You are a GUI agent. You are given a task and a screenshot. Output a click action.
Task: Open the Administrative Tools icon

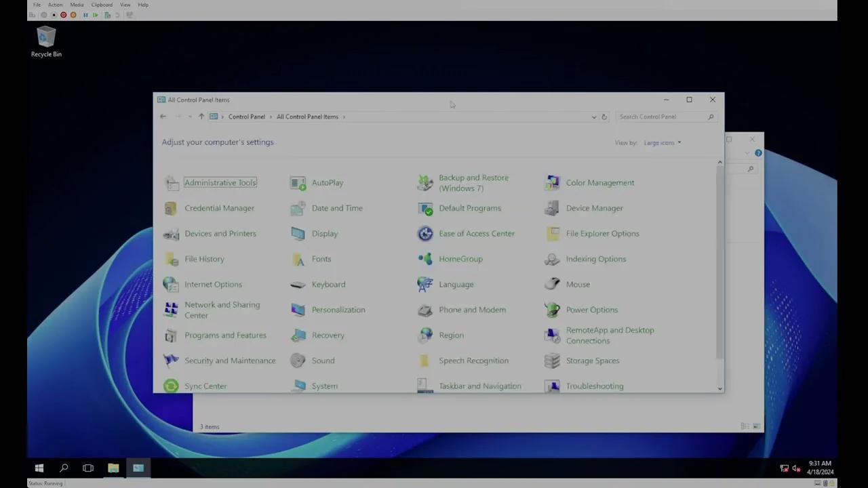(x=171, y=183)
